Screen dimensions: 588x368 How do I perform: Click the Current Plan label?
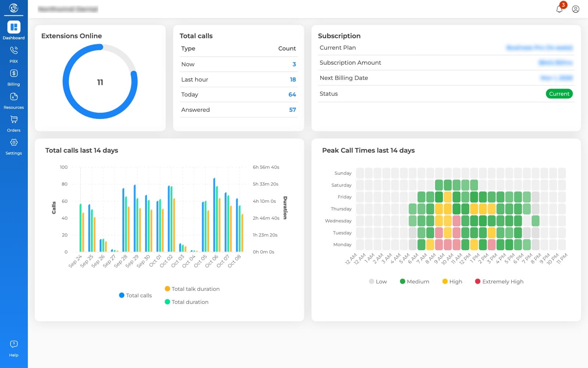[x=337, y=47]
